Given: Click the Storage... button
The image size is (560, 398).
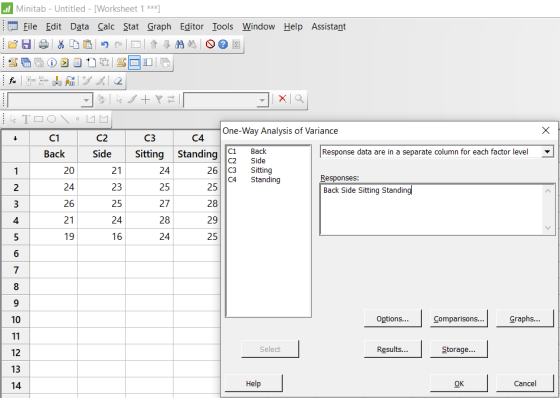Looking at the screenshot, I should point(459,349).
